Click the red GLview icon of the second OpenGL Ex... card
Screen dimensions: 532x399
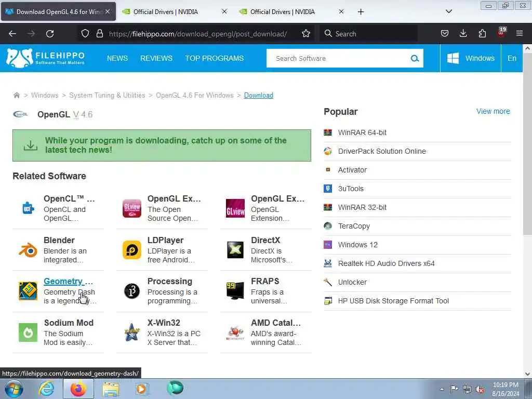click(x=235, y=208)
